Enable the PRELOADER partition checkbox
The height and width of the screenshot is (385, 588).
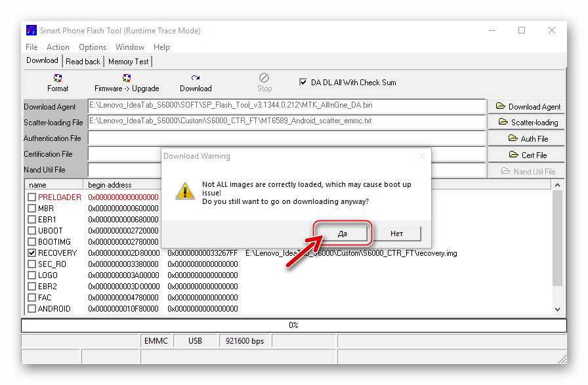coord(31,197)
